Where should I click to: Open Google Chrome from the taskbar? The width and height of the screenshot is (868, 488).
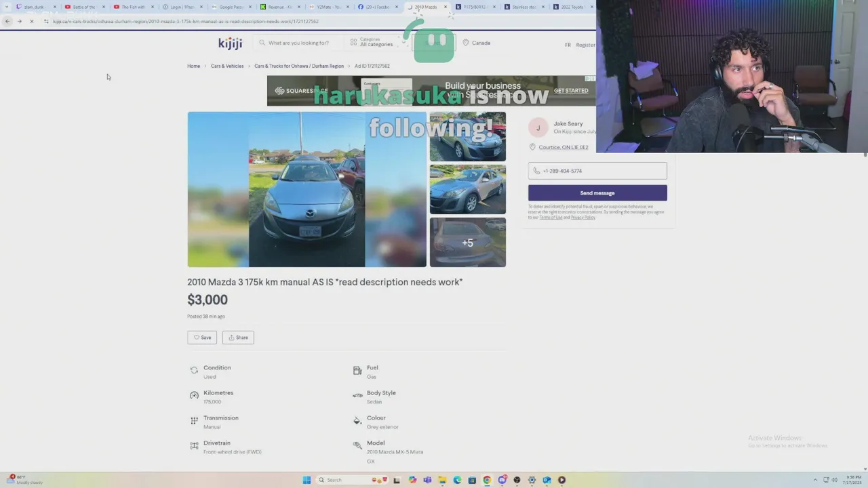(x=487, y=480)
